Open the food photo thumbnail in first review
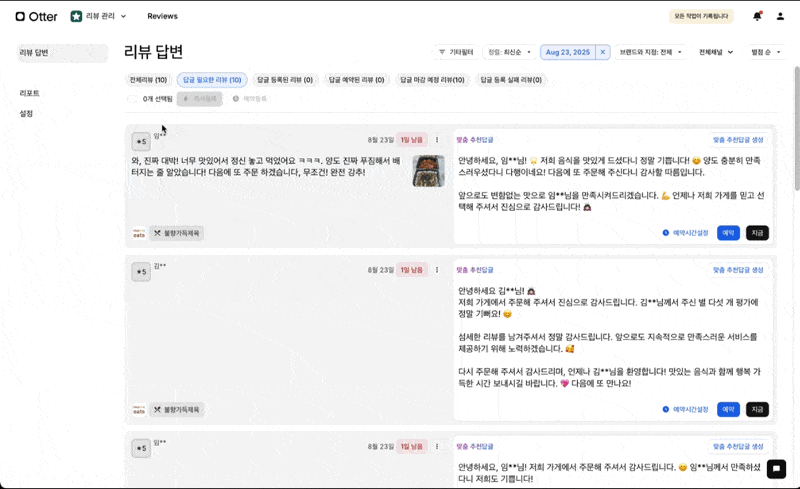The height and width of the screenshot is (489, 800). click(x=429, y=171)
